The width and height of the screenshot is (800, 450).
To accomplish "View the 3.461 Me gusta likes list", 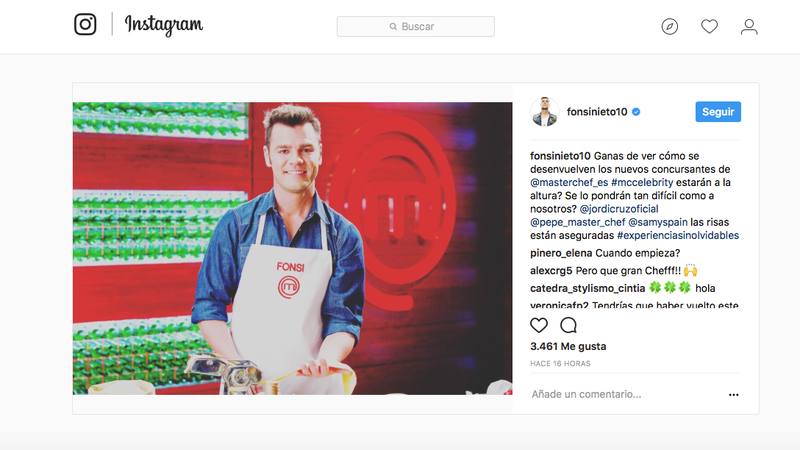I will click(x=568, y=346).
